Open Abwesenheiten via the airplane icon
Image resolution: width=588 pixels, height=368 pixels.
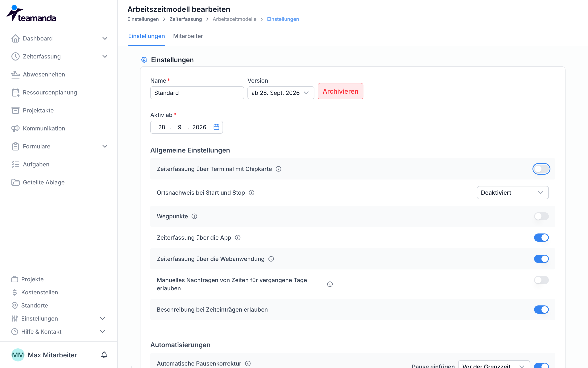15,74
